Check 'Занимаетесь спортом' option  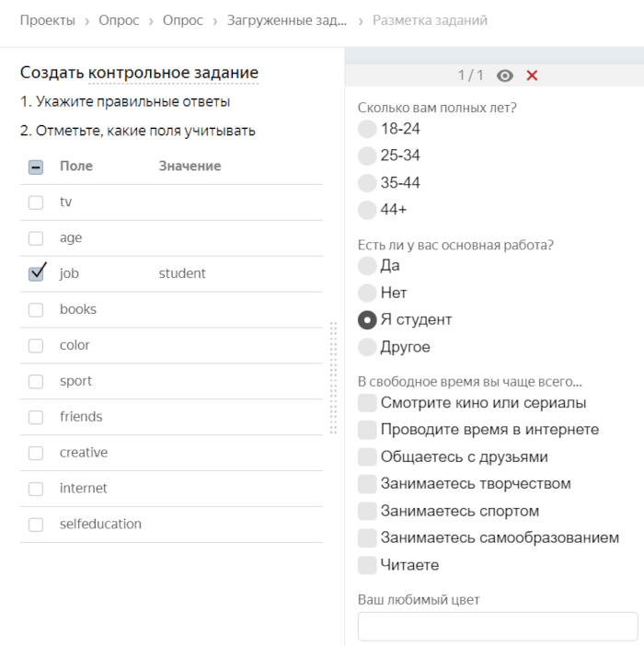[367, 511]
